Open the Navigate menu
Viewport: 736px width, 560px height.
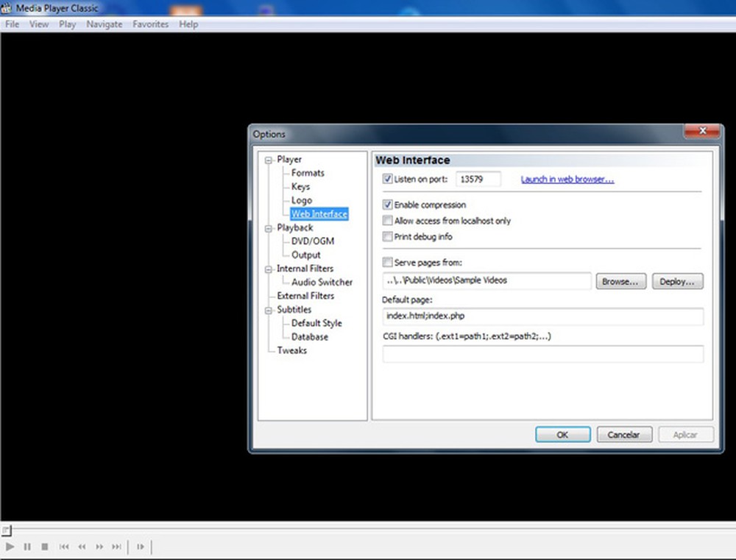(x=104, y=24)
